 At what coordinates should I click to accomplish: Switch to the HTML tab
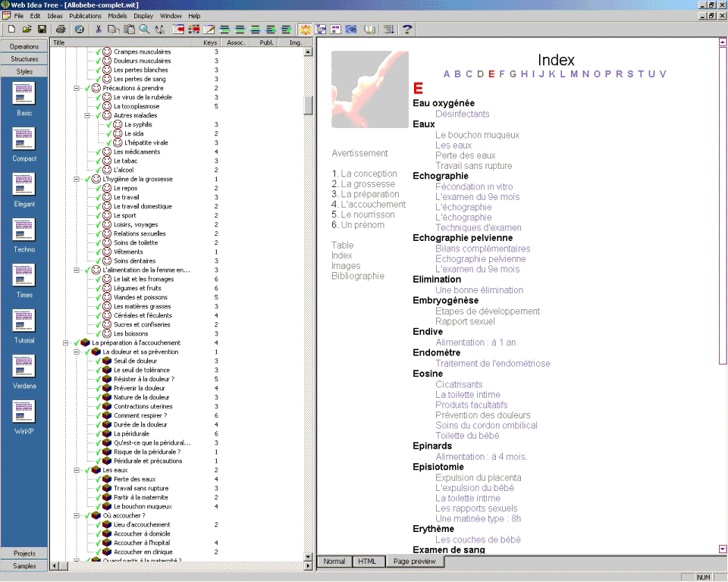click(367, 562)
